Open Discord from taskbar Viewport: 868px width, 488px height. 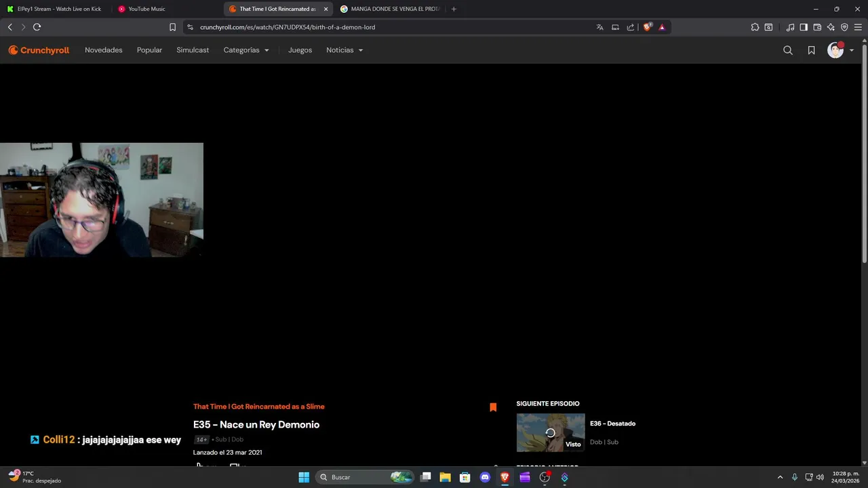click(485, 477)
